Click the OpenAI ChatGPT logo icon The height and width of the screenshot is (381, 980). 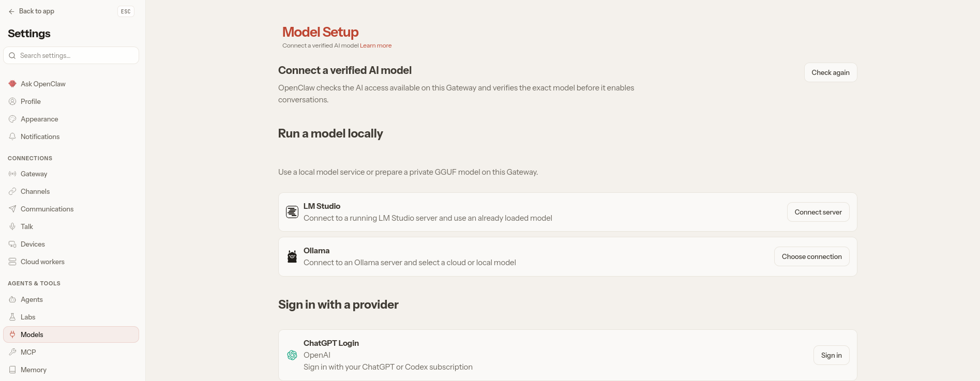(x=292, y=355)
